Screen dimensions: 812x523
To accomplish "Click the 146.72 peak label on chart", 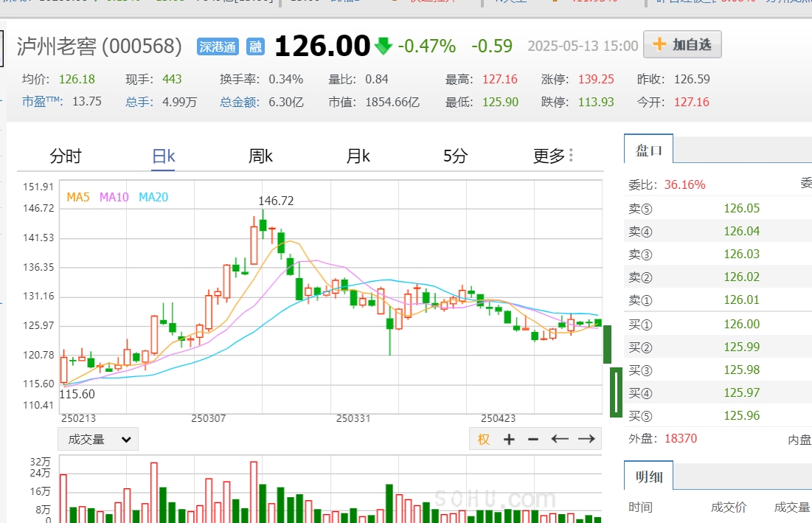I will 276,201.
